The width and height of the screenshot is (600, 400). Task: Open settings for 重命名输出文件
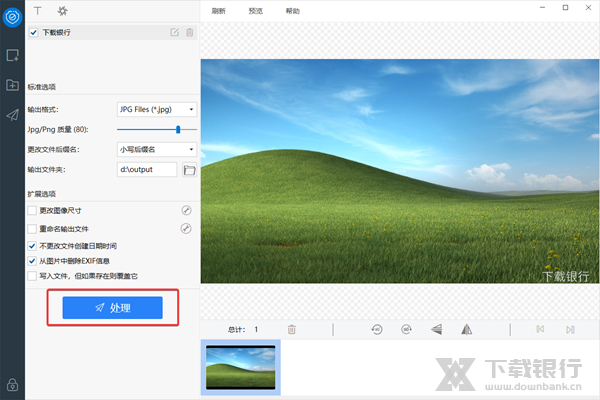[x=186, y=229]
